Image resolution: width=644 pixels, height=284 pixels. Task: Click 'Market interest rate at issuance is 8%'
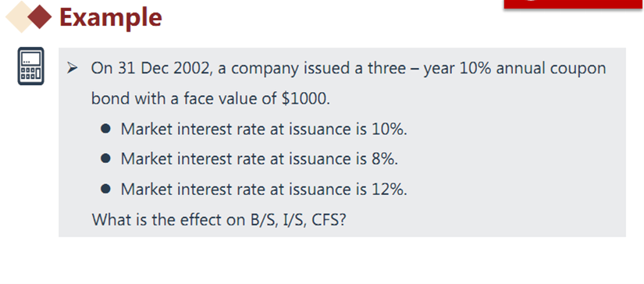pyautogui.click(x=260, y=159)
